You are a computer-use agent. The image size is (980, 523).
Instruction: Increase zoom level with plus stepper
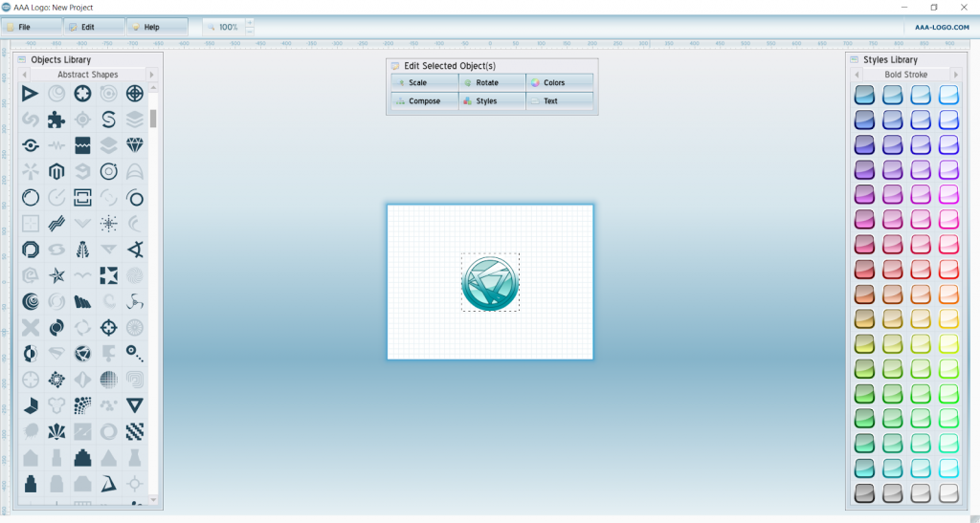coord(250,22)
